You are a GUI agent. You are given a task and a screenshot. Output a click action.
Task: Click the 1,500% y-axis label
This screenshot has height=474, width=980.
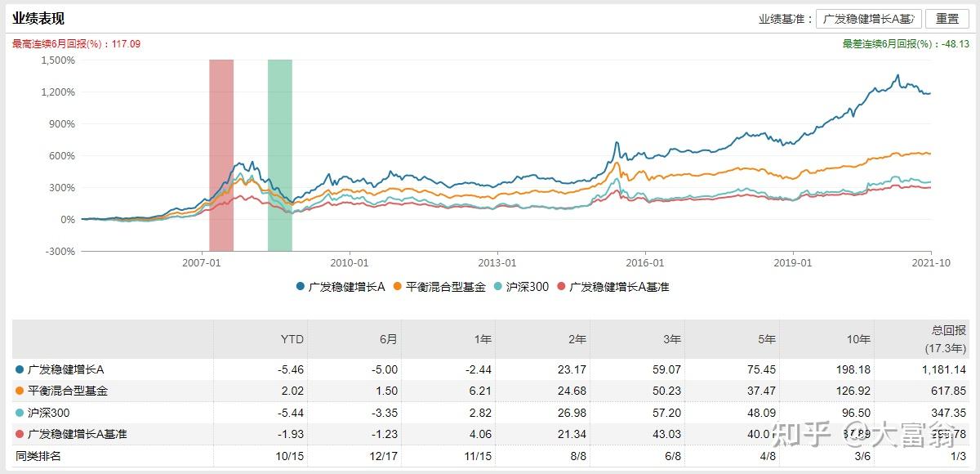click(58, 60)
